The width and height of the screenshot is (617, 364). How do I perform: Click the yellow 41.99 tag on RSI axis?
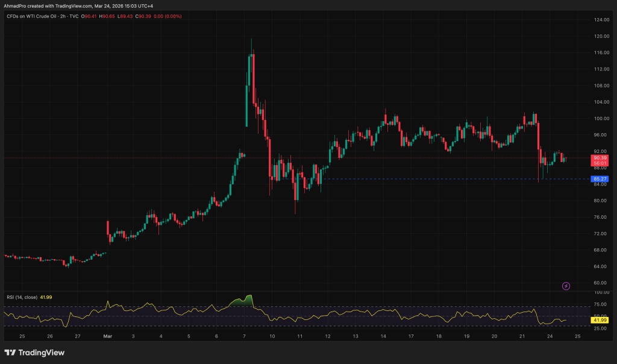pyautogui.click(x=600, y=320)
